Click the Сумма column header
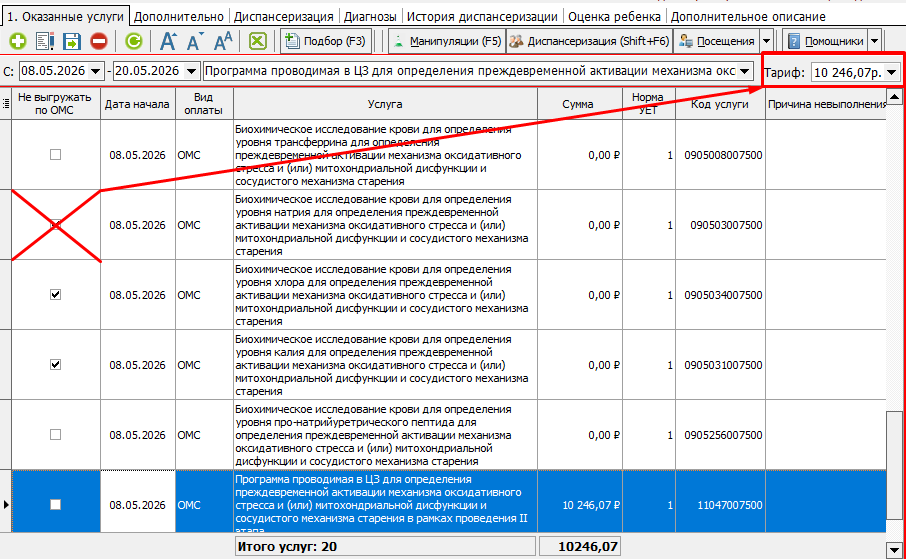This screenshot has width=909, height=559. click(577, 104)
